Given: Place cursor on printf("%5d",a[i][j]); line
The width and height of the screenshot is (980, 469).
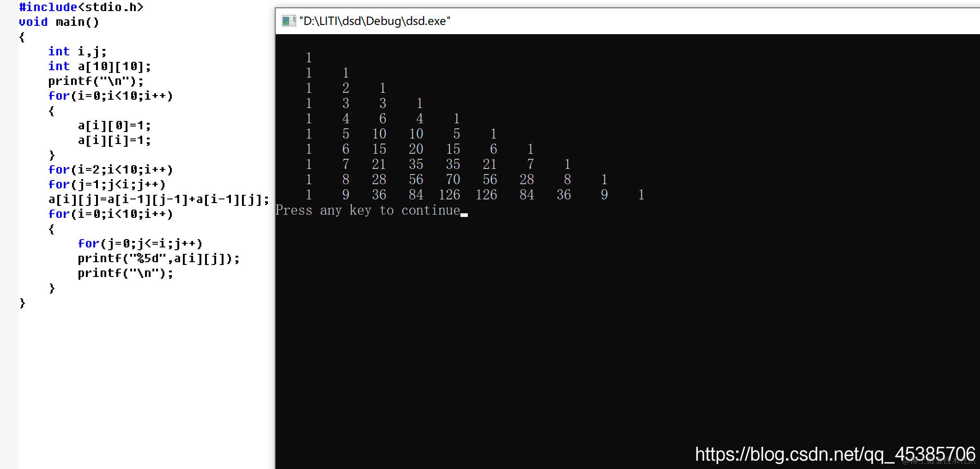Looking at the screenshot, I should 159,258.
